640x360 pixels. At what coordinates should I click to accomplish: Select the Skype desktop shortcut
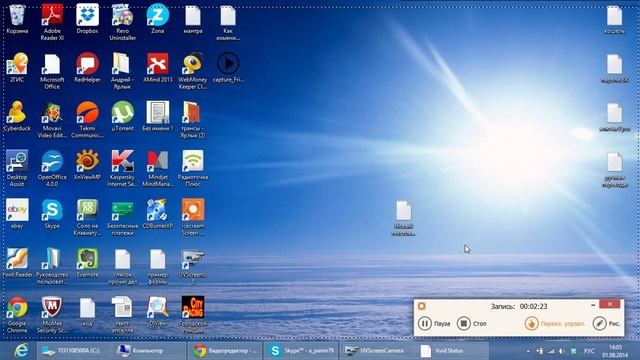[x=52, y=214]
